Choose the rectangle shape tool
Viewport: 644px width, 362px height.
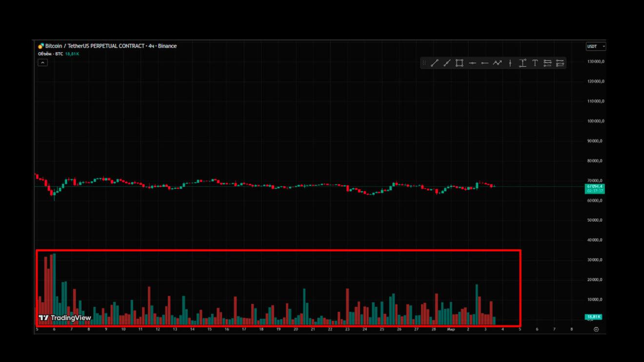[x=460, y=63]
